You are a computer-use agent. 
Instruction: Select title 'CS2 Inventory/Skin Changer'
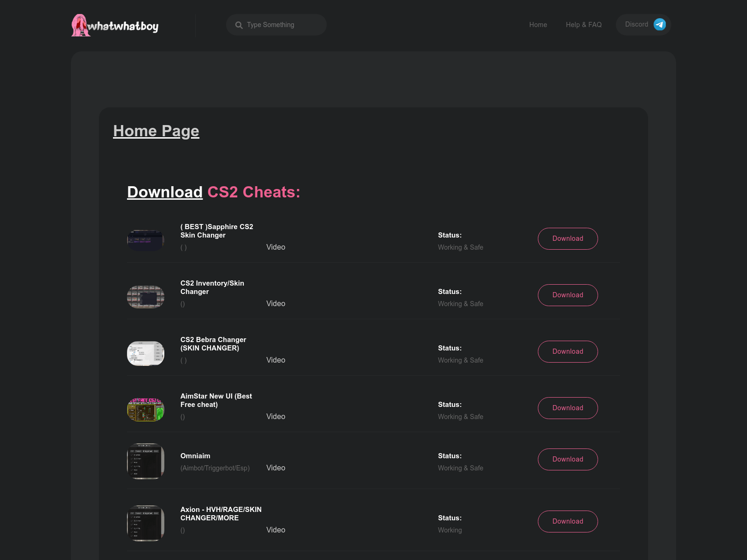(x=212, y=287)
